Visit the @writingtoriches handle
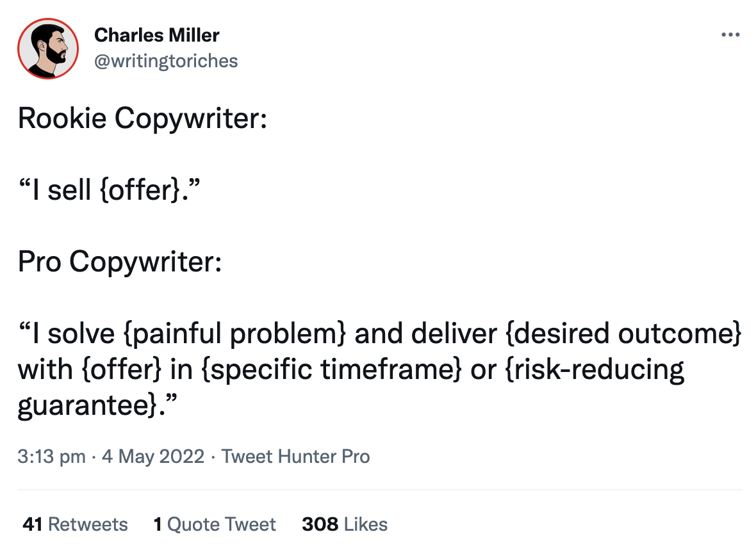The image size is (756, 557). click(x=166, y=61)
